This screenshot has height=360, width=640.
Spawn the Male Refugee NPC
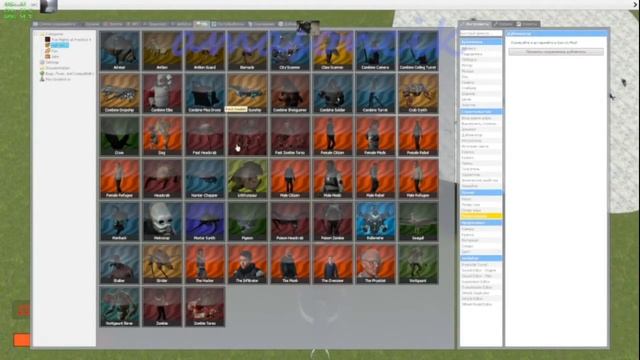coord(418,179)
